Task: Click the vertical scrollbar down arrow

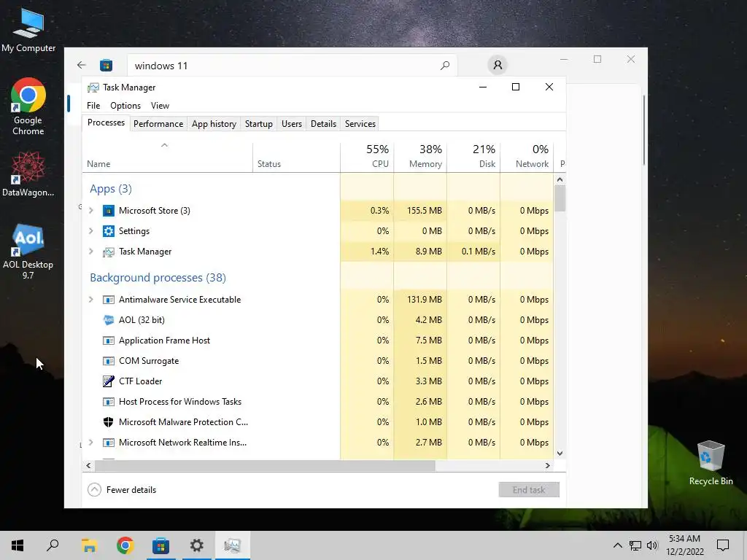Action: point(560,454)
